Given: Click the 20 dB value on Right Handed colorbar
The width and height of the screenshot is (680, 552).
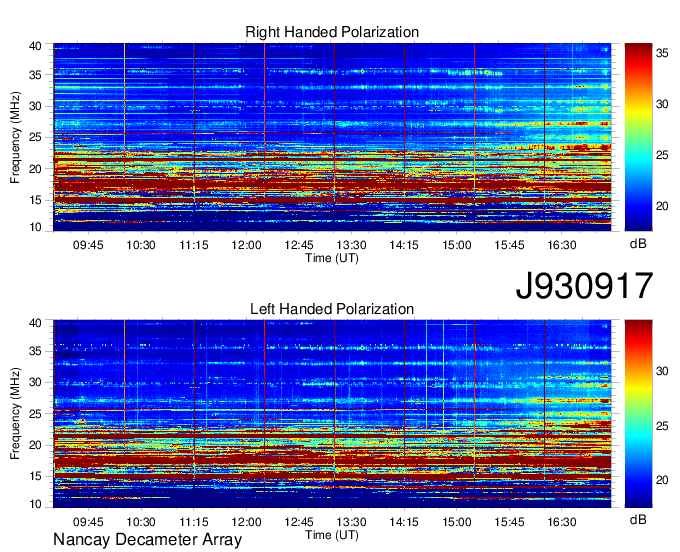Looking at the screenshot, I should coord(662,206).
